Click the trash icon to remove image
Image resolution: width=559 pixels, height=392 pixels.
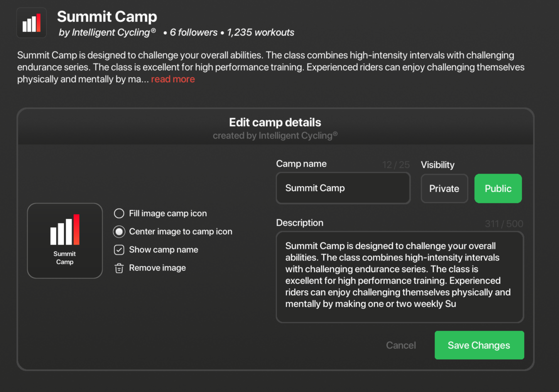click(x=119, y=268)
